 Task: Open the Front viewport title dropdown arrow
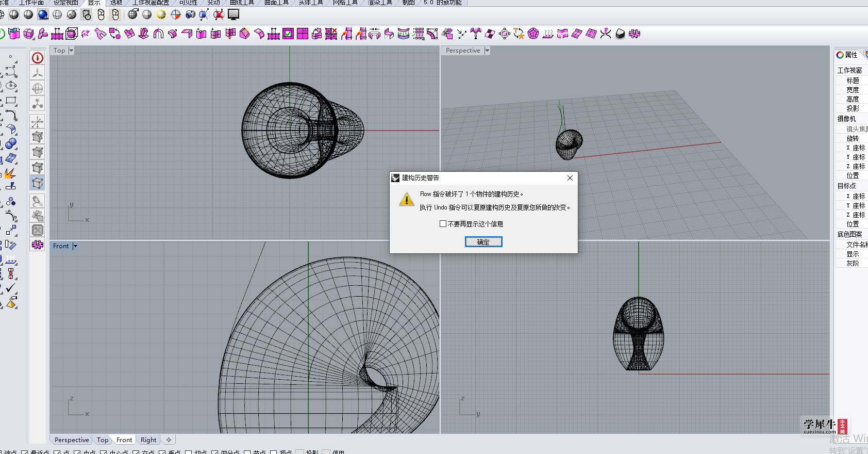[x=75, y=246]
